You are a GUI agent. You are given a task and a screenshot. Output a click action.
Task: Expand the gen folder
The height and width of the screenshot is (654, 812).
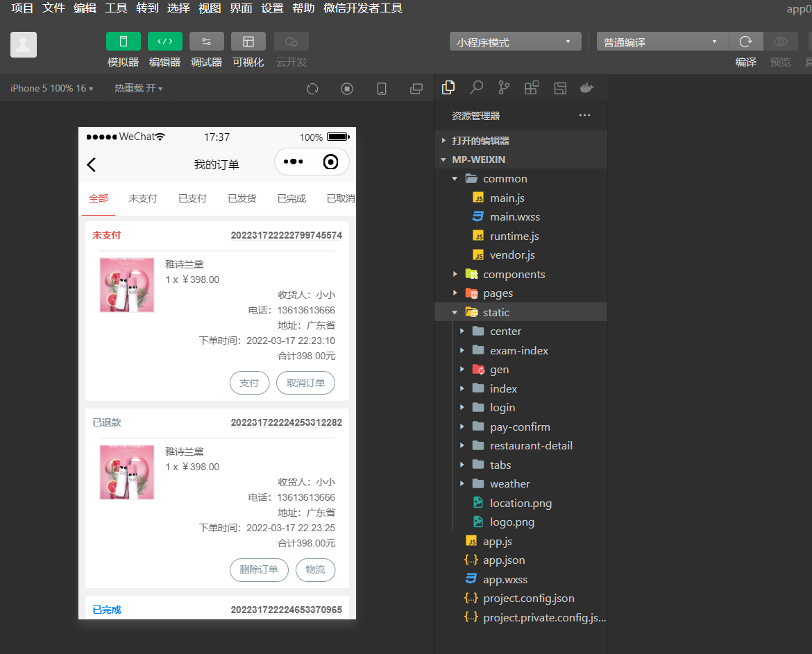(521, 370)
